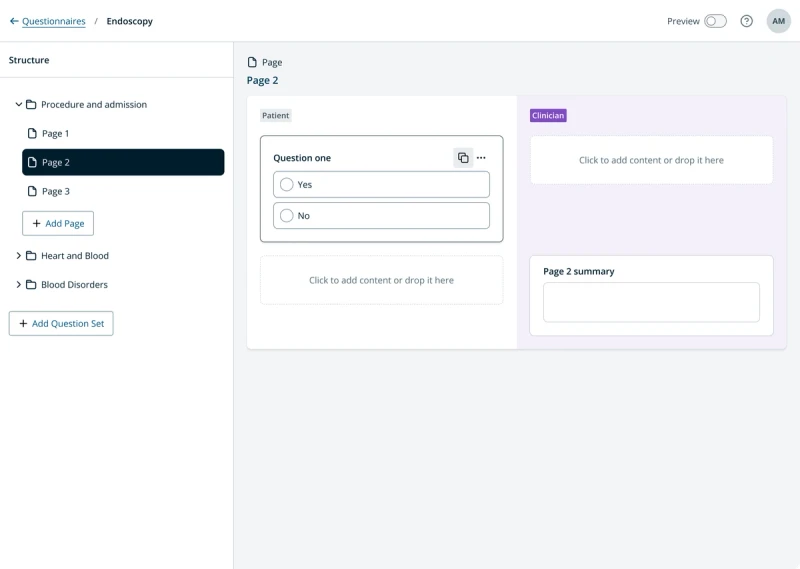Select the No radio option
800x569 pixels.
(381, 215)
